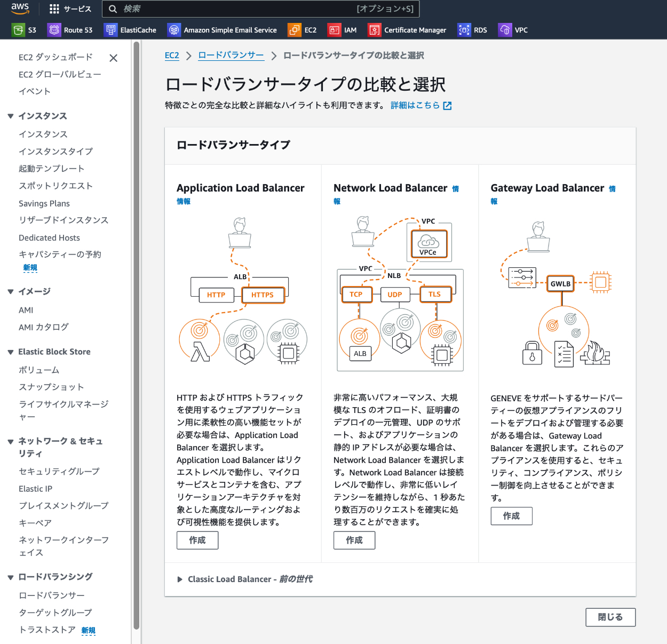
Task: Open the 詳細はこちら external link
Action: [x=420, y=106]
